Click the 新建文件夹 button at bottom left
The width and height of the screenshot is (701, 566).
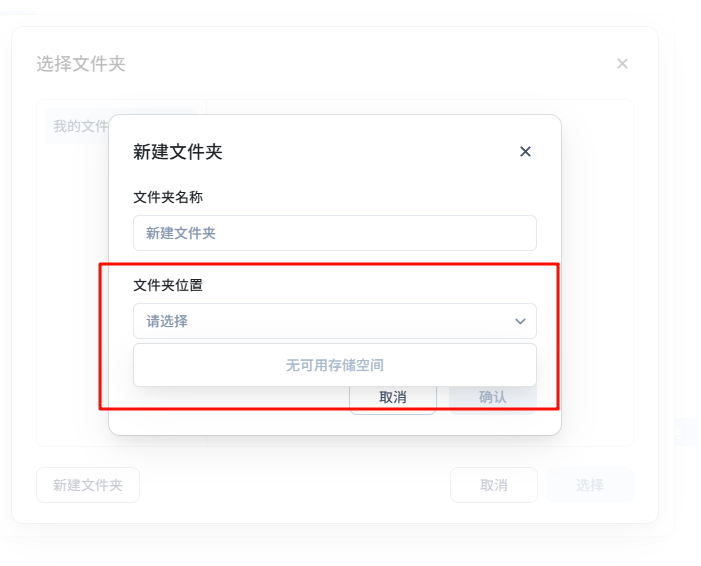point(88,485)
